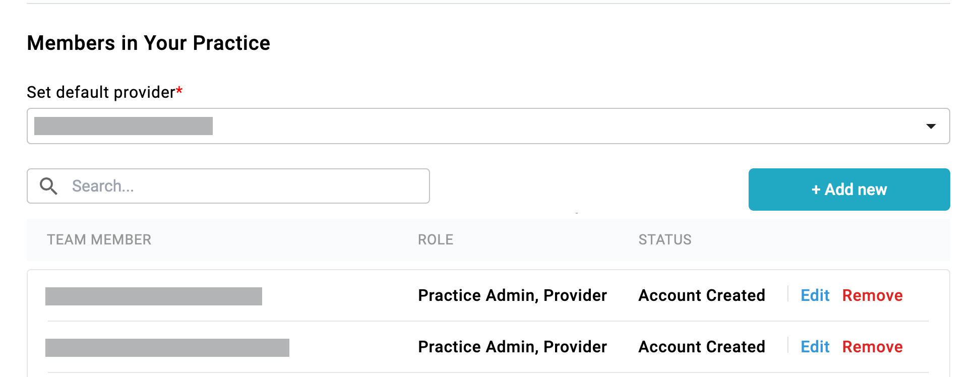
Task: Select the first redacted team member name
Action: click(154, 296)
